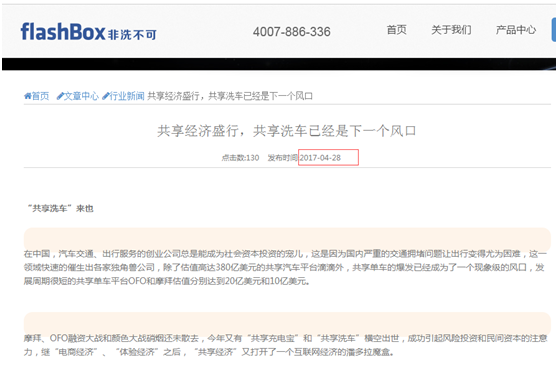Click the 首页 breadcrumb link with home icon
Viewport: 558px width, 365px height.
coord(36,96)
